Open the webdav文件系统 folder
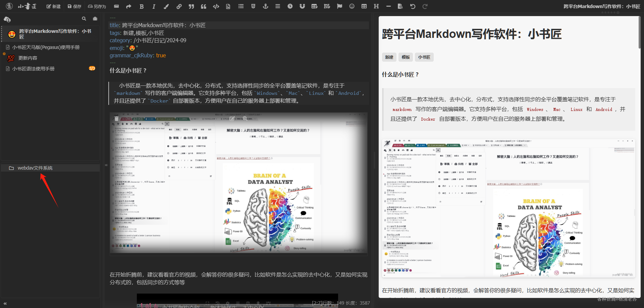 coord(50,168)
